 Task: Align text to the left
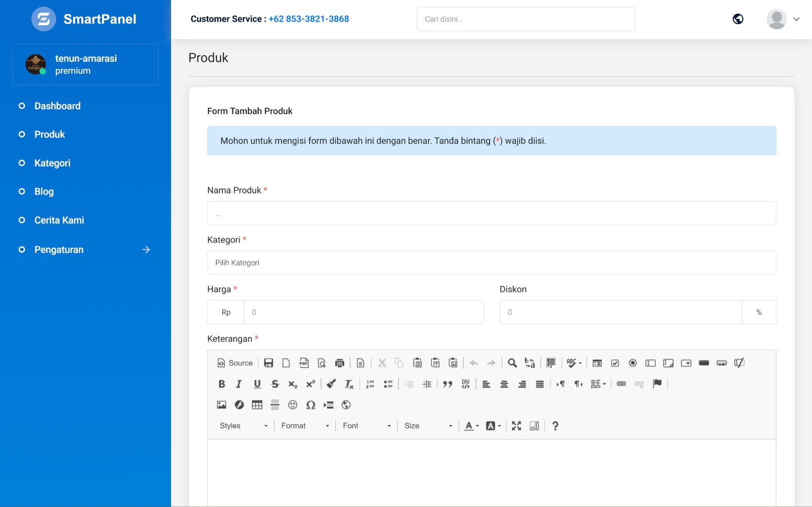[x=486, y=384]
